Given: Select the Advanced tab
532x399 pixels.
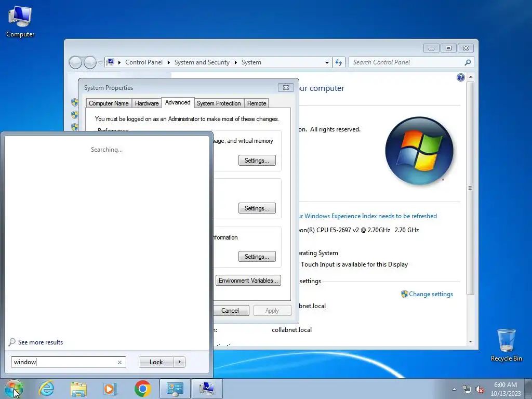Looking at the screenshot, I should tap(178, 102).
